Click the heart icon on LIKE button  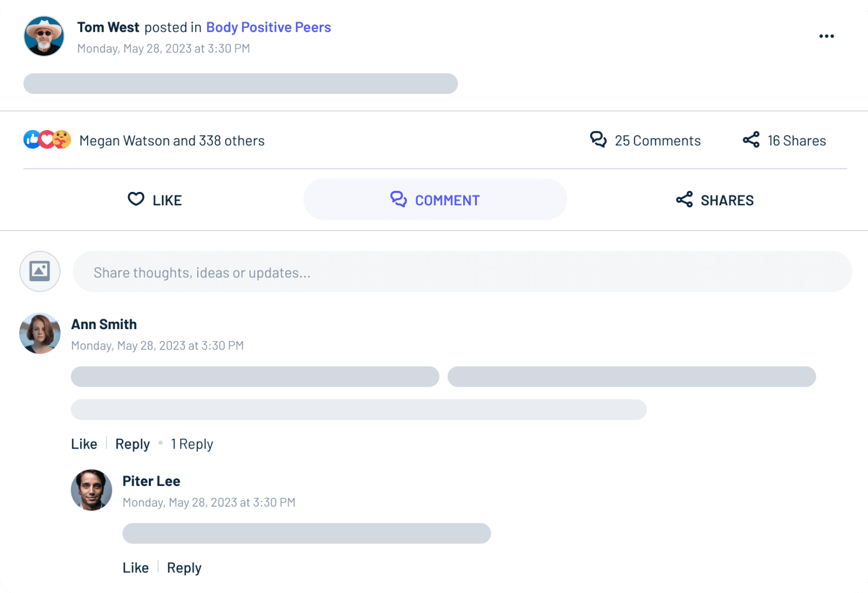click(x=136, y=199)
